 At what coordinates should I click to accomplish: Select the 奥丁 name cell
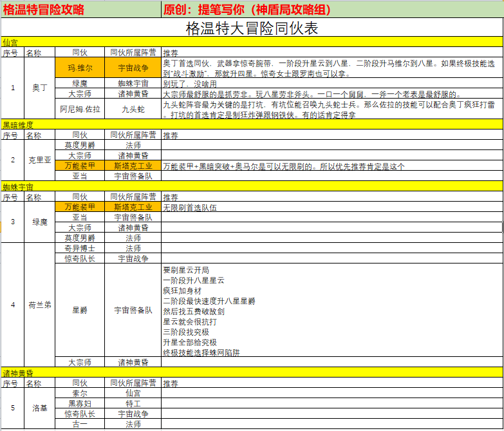point(39,88)
